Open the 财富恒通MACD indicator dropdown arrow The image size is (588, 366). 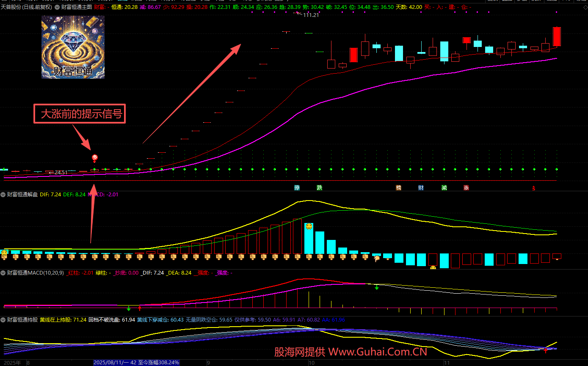point(3,273)
